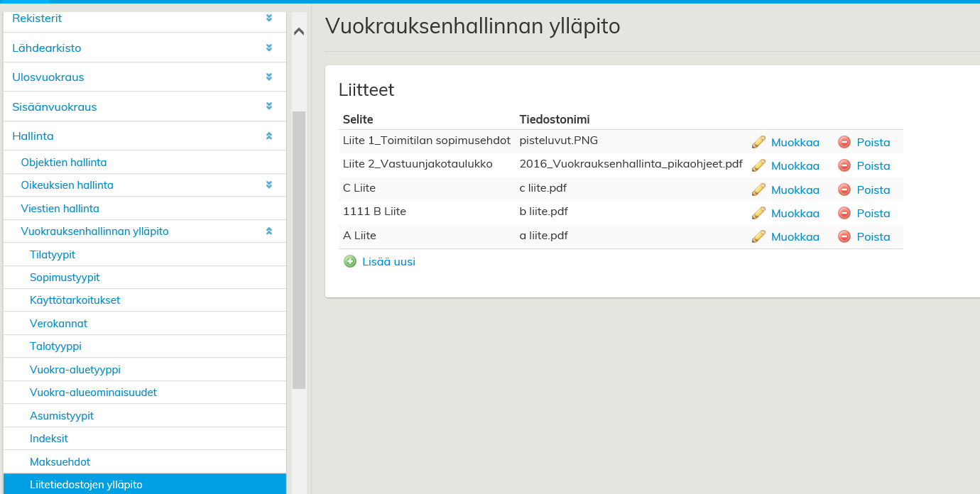Expand Oikeuksien hallinta submenu chevron
This screenshot has width=980, height=494.
click(x=269, y=185)
